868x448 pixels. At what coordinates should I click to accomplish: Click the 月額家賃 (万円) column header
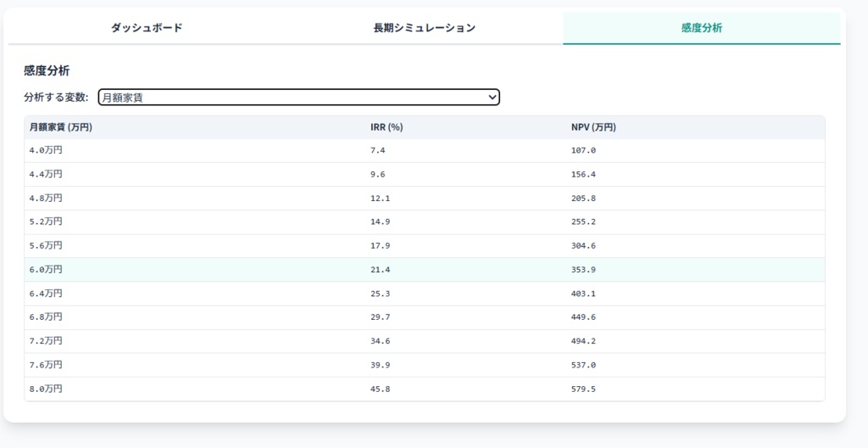pos(60,127)
